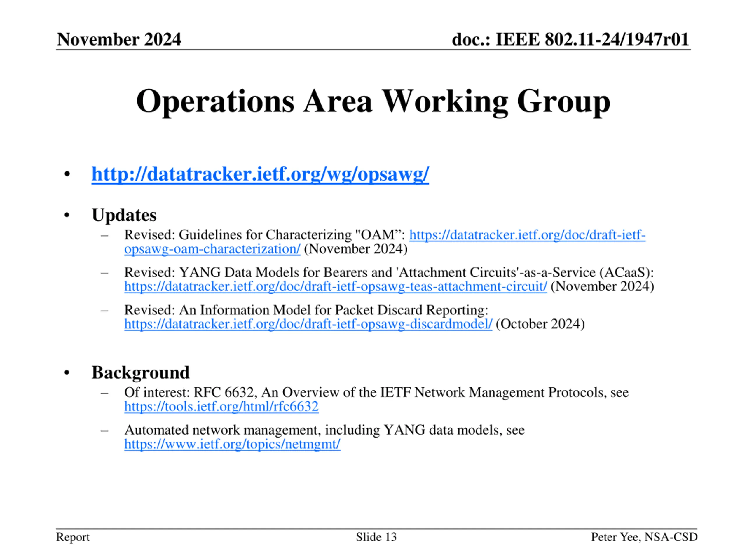The image size is (747, 560).
Task: Visit the ietf.org topics netmgmt link
Action: tap(232, 444)
